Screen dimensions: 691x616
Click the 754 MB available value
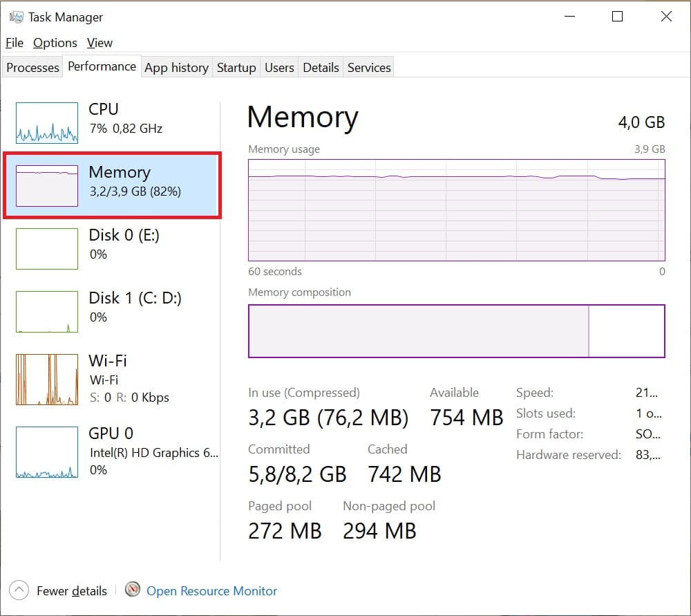[466, 418]
